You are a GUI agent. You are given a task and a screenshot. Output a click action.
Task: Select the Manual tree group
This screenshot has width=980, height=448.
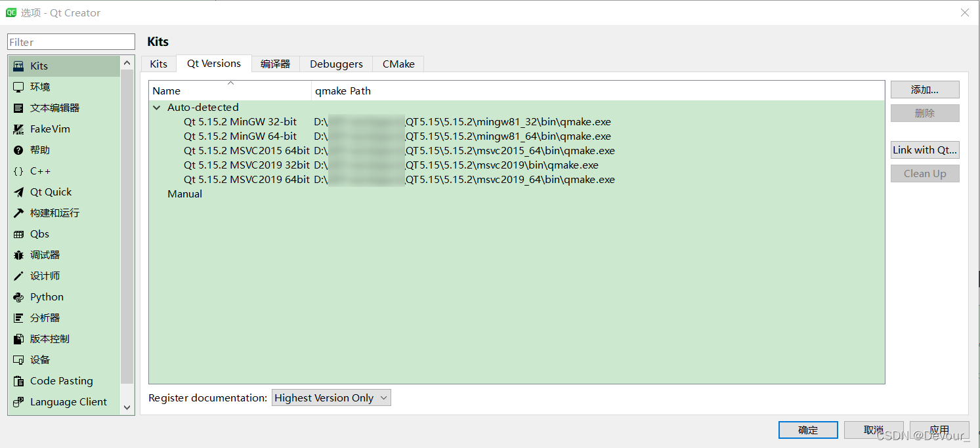coord(184,194)
